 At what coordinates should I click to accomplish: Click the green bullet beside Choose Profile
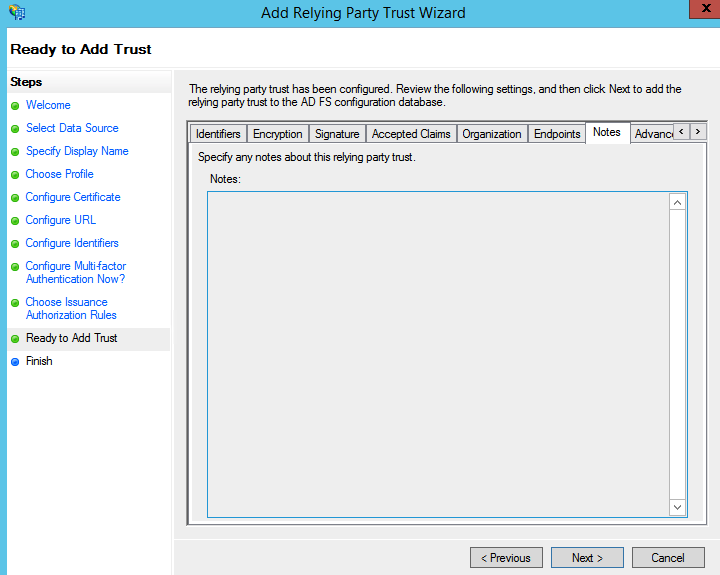(15, 175)
